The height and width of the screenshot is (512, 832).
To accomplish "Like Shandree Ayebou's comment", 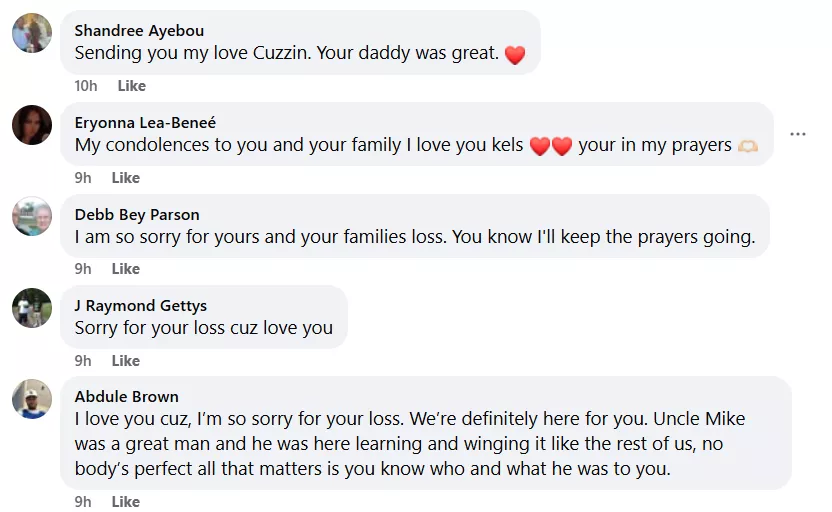I will pyautogui.click(x=132, y=86).
